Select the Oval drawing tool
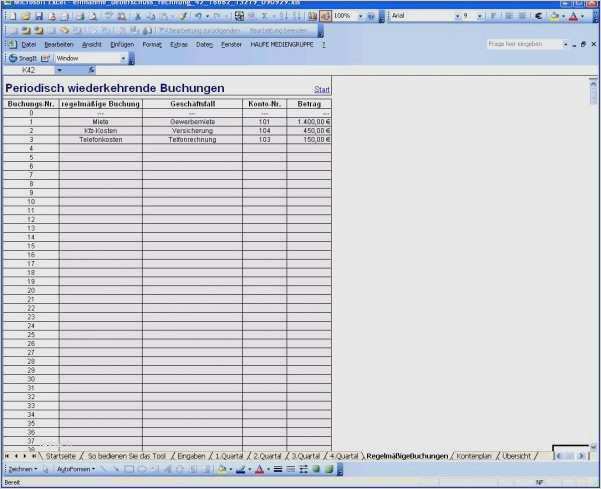 pyautogui.click(x=142, y=469)
